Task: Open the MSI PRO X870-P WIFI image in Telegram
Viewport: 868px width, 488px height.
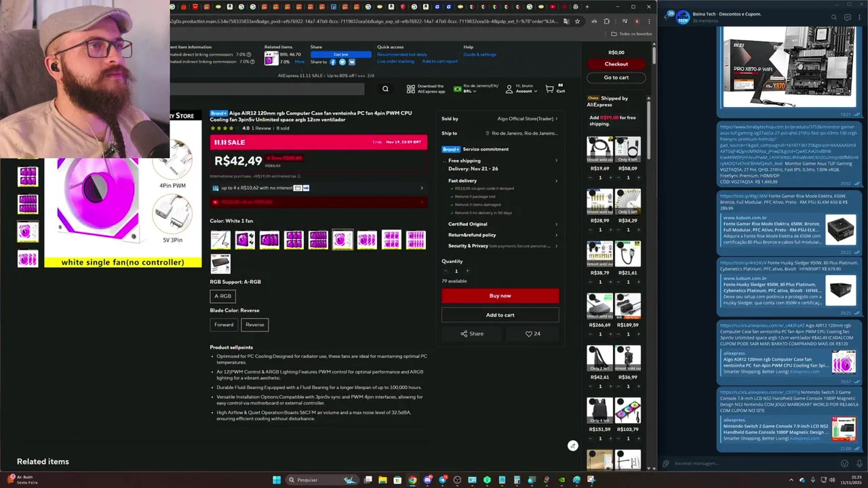Action: 789,68
